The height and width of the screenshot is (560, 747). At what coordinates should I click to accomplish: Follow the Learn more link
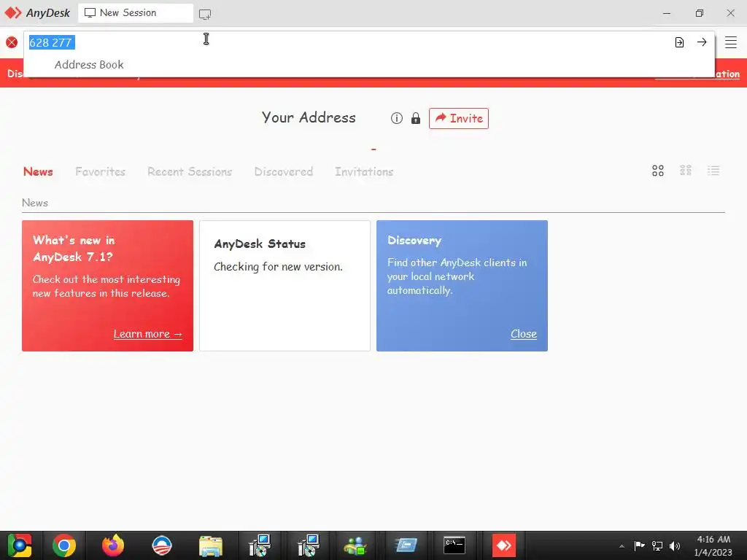(147, 334)
